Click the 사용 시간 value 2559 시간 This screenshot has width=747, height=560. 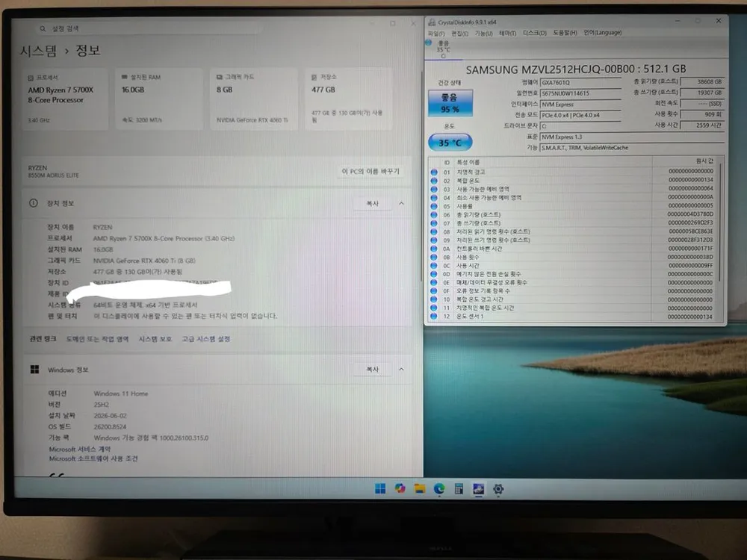[702, 125]
